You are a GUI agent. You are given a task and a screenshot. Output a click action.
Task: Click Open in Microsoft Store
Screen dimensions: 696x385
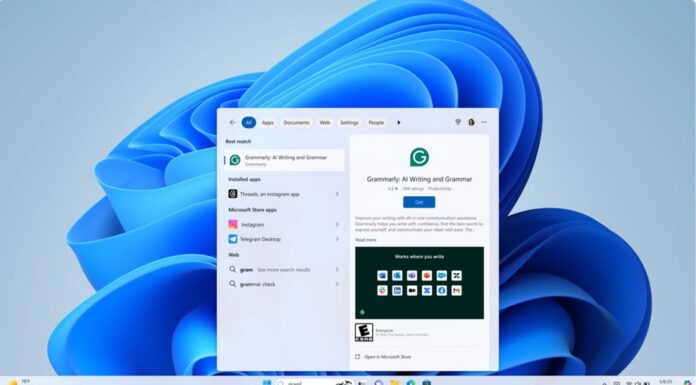[x=388, y=357]
